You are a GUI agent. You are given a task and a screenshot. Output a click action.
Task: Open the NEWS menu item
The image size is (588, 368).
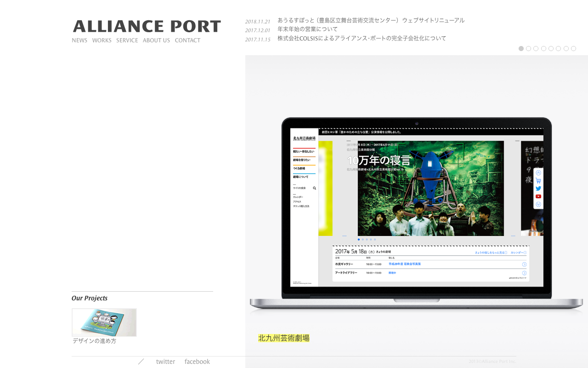tap(79, 40)
